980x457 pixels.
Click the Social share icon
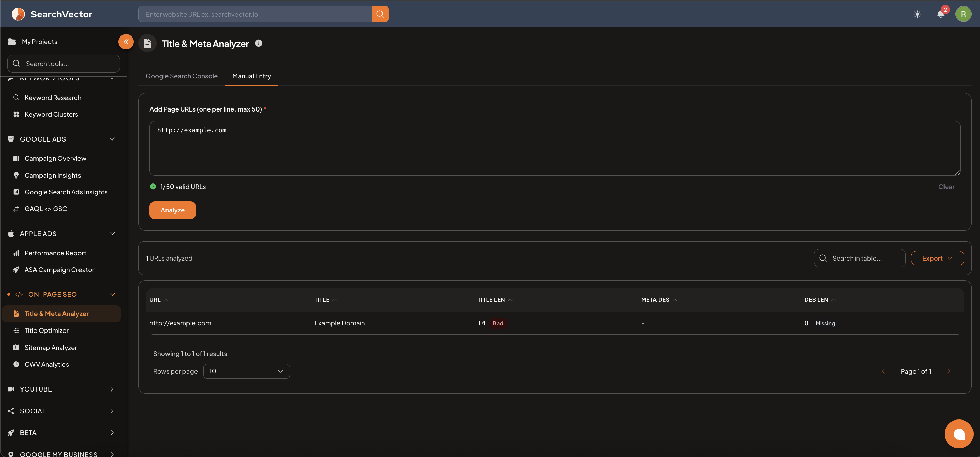[11, 411]
